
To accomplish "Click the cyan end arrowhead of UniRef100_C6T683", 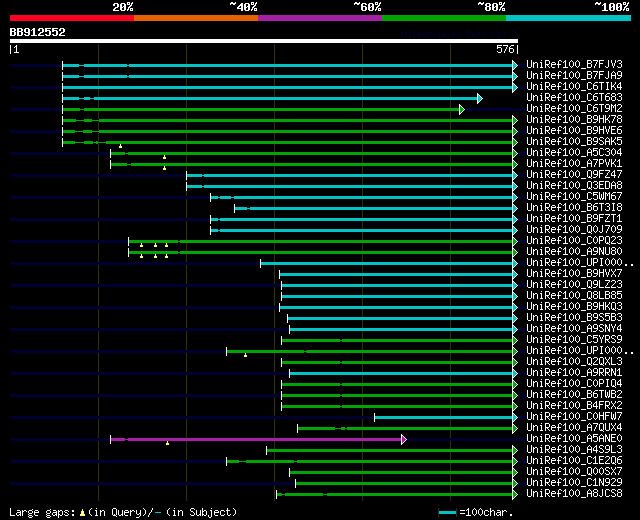I will (480, 98).
